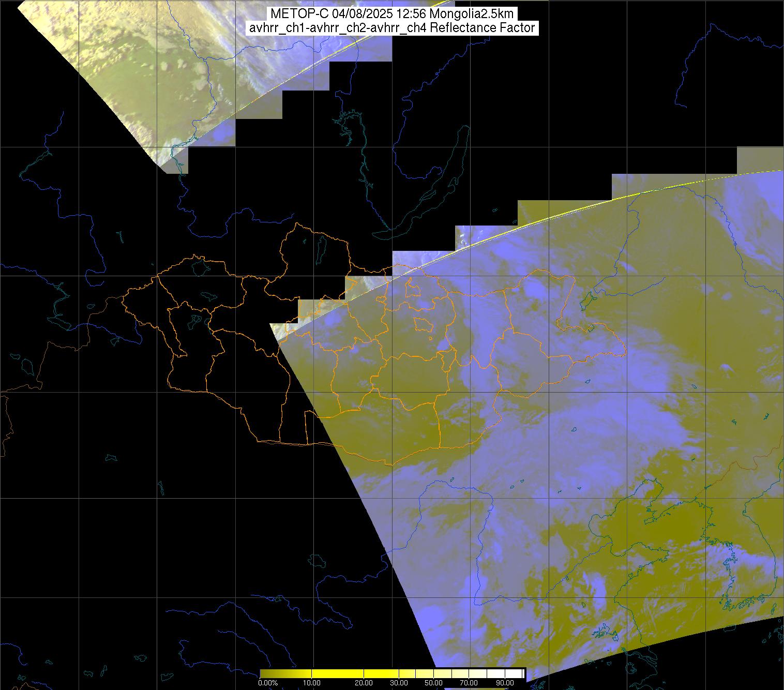Viewport: 784px width, 690px height.
Task: Click the 20.00 tick label on the color bar
Action: click(364, 683)
